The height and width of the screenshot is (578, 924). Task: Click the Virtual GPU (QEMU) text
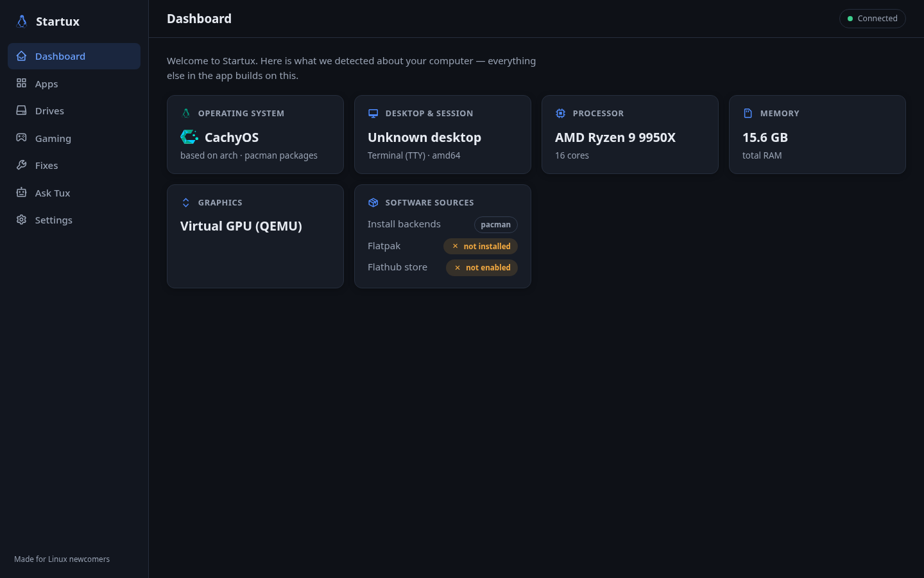point(241,226)
